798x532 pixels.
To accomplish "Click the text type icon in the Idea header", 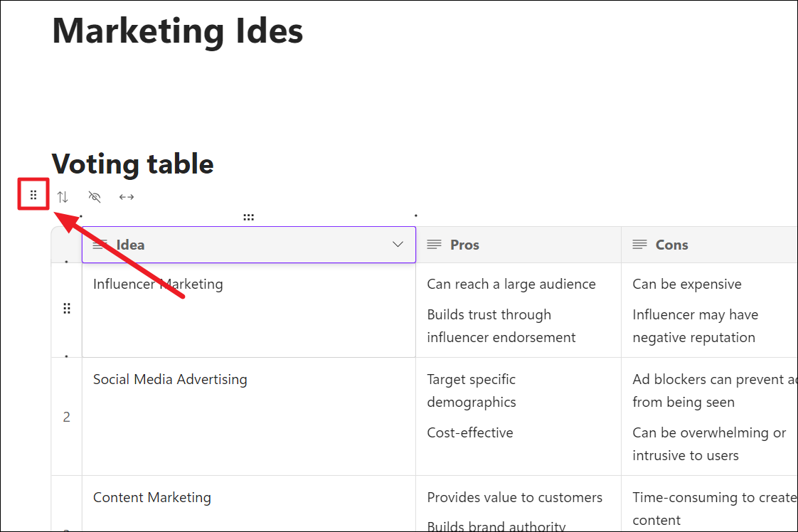I will pyautogui.click(x=100, y=245).
